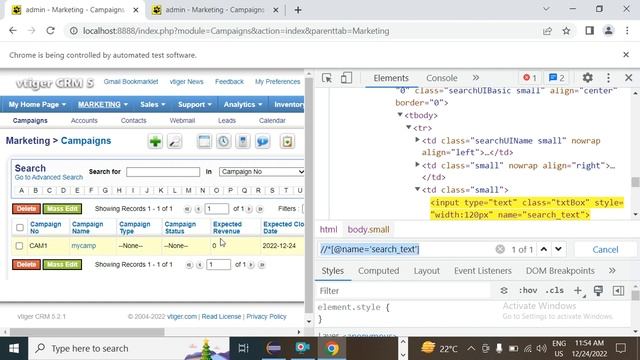Click the clipboard last-viewed icon
The height and width of the screenshot is (360, 640).
click(287, 142)
